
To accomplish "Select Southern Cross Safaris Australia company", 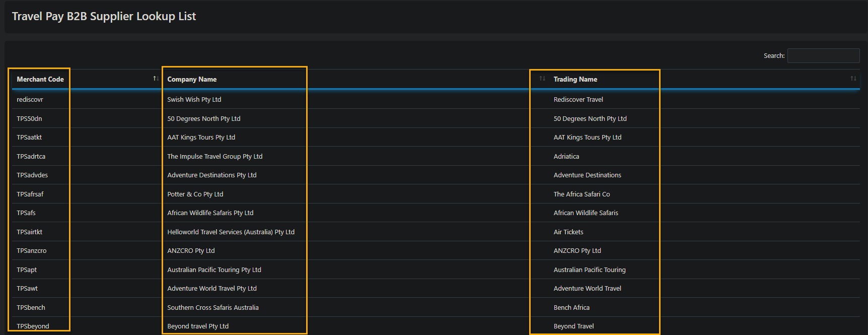I will click(212, 308).
